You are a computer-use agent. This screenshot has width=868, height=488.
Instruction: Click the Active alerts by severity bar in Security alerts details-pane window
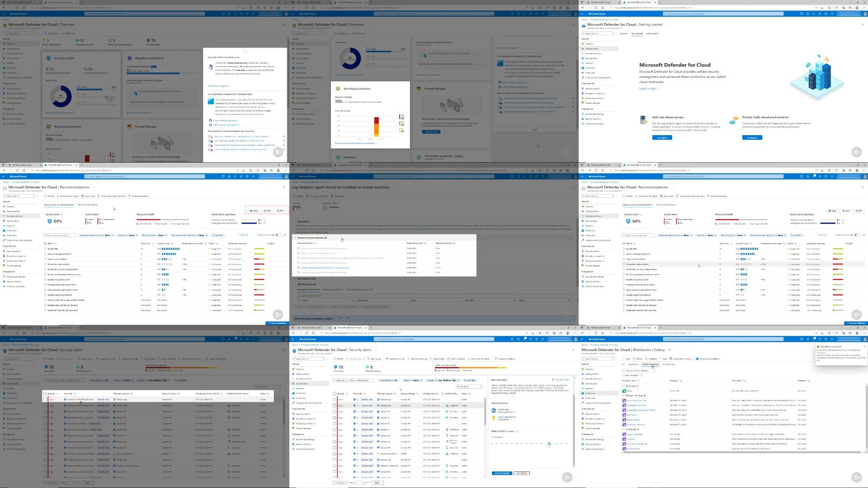click(x=471, y=367)
